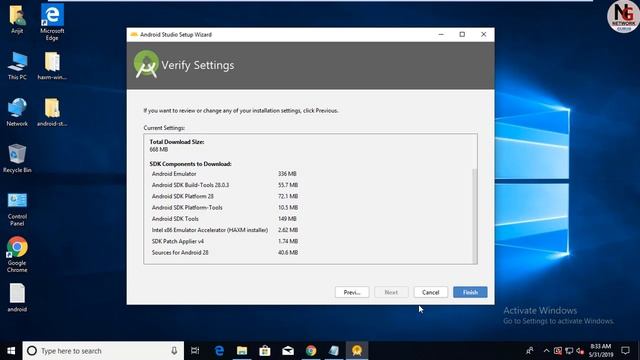Open the Action Center notifications
The width and height of the screenshot is (640, 360).
625,351
